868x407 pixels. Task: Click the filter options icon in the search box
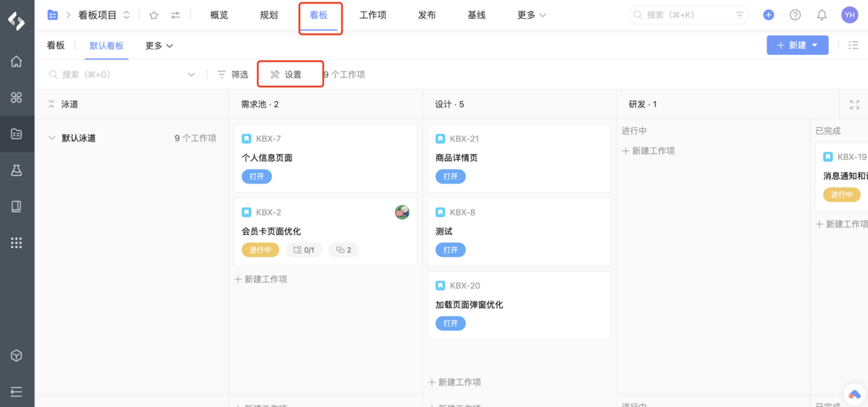[x=739, y=14]
